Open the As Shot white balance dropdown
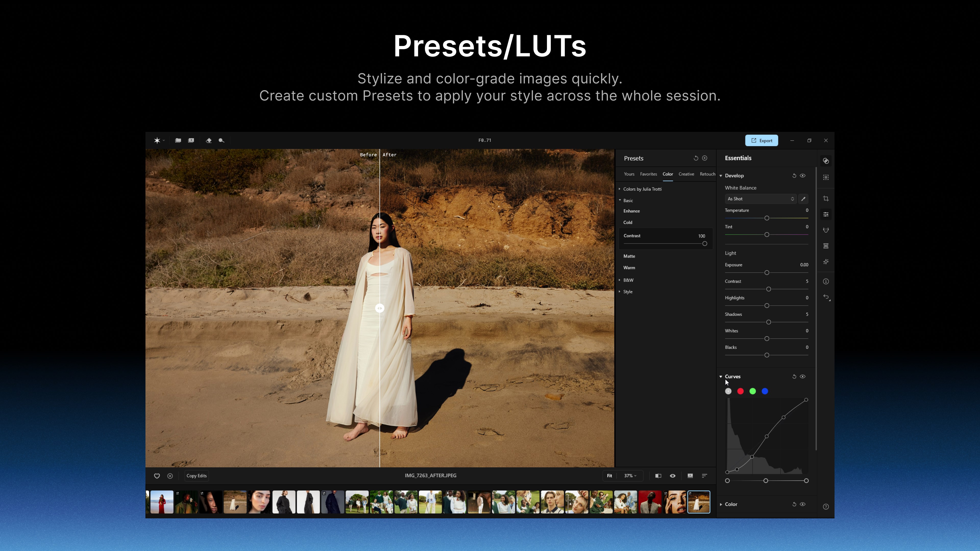This screenshot has width=980, height=551. [x=760, y=199]
